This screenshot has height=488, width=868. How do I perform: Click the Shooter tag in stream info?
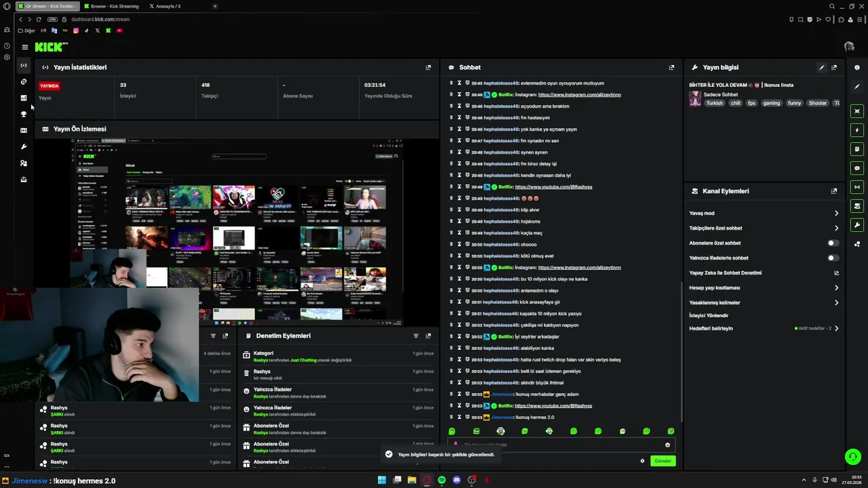tap(818, 103)
